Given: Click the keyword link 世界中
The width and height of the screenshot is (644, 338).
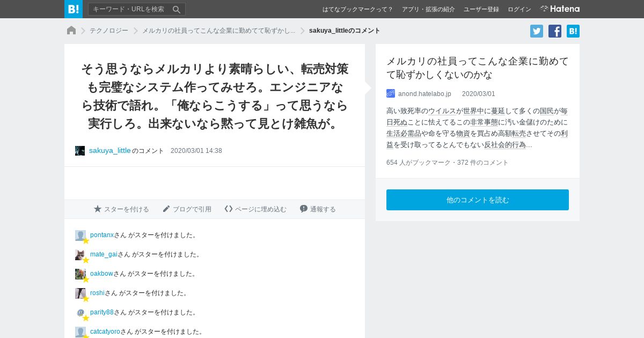Looking at the screenshot, I should [x=473, y=111].
